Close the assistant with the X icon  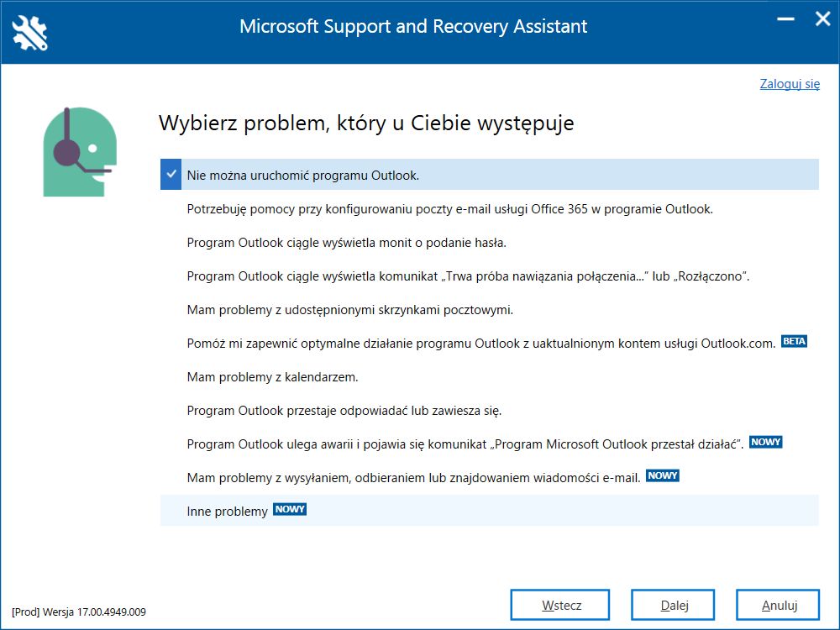coord(823,19)
